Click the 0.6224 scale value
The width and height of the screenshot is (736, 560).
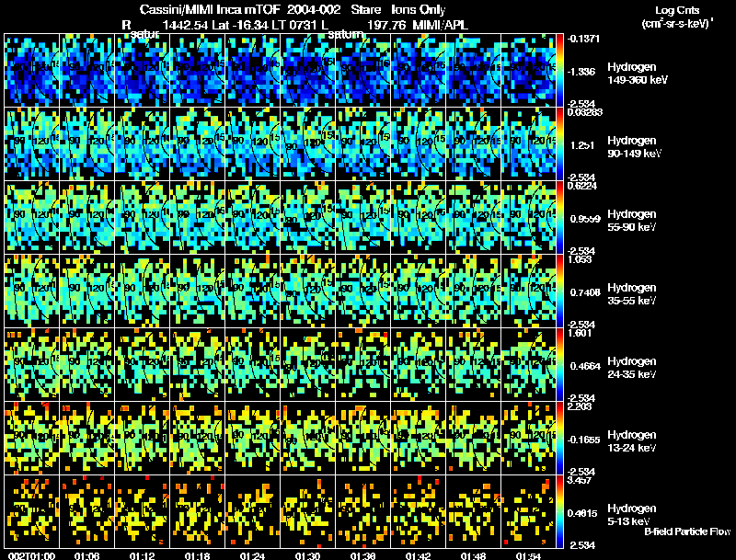(582, 186)
